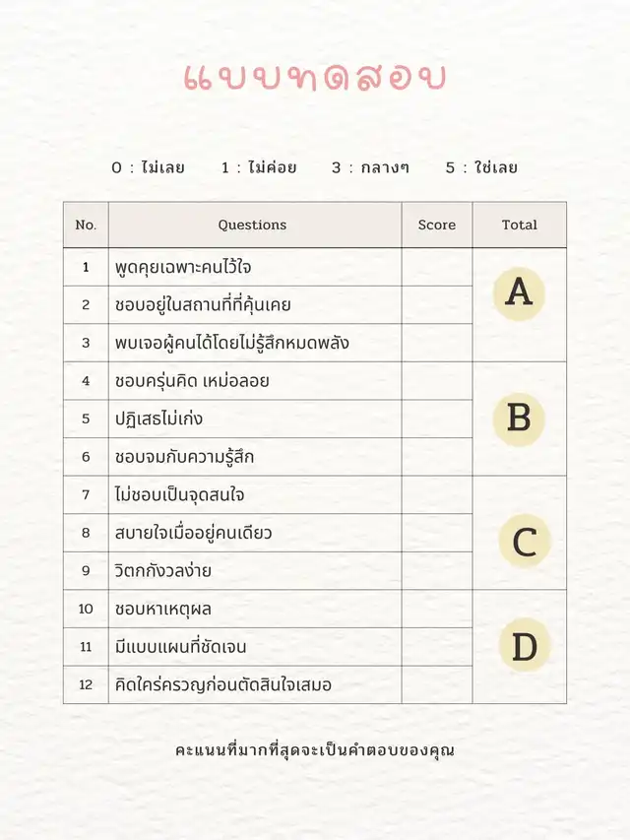The width and height of the screenshot is (630, 840).
Task: Click the Score cell for question 5
Action: (x=436, y=419)
